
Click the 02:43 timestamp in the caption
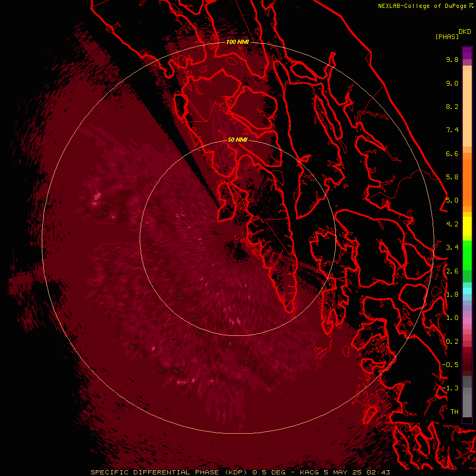point(378,472)
